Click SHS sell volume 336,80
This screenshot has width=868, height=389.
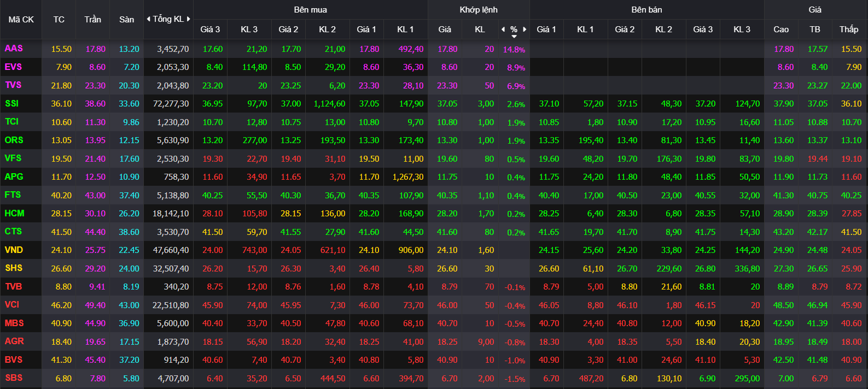[x=748, y=268]
